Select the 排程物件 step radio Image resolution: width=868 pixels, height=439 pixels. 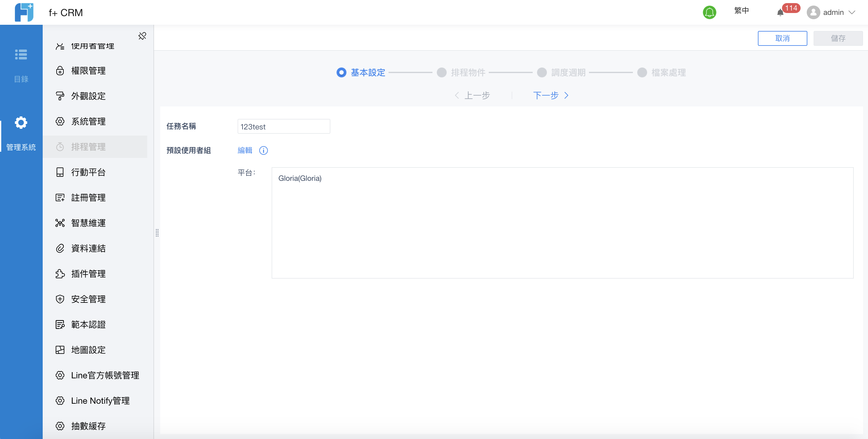pyautogui.click(x=441, y=72)
